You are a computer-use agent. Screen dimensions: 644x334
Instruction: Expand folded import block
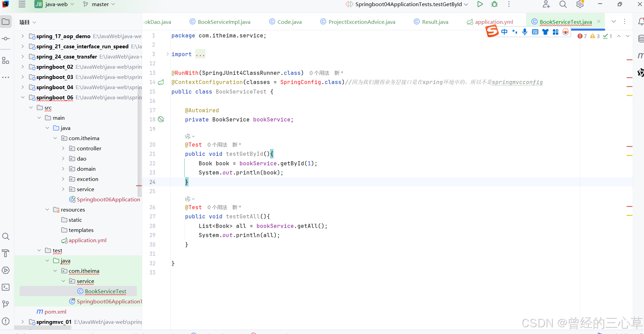(167, 54)
